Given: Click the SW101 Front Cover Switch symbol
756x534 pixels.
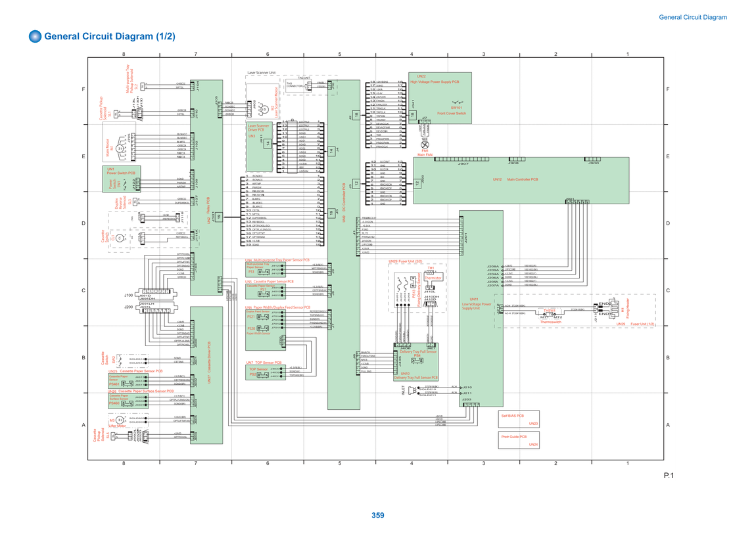Looking at the screenshot, I should click(x=457, y=102).
